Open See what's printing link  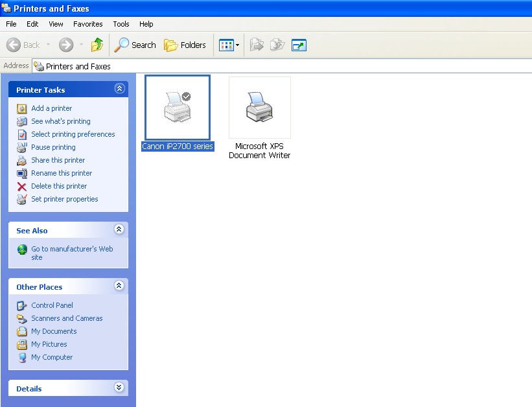point(61,121)
